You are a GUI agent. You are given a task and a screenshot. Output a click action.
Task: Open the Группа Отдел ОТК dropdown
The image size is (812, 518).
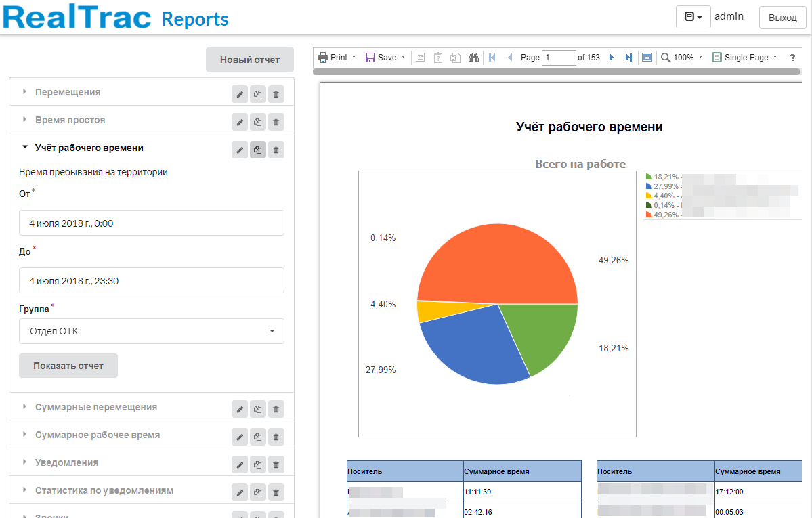point(152,331)
